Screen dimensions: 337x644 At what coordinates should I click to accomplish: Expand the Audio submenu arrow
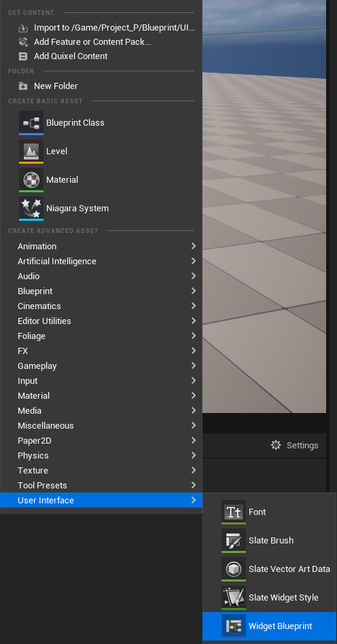click(x=194, y=276)
